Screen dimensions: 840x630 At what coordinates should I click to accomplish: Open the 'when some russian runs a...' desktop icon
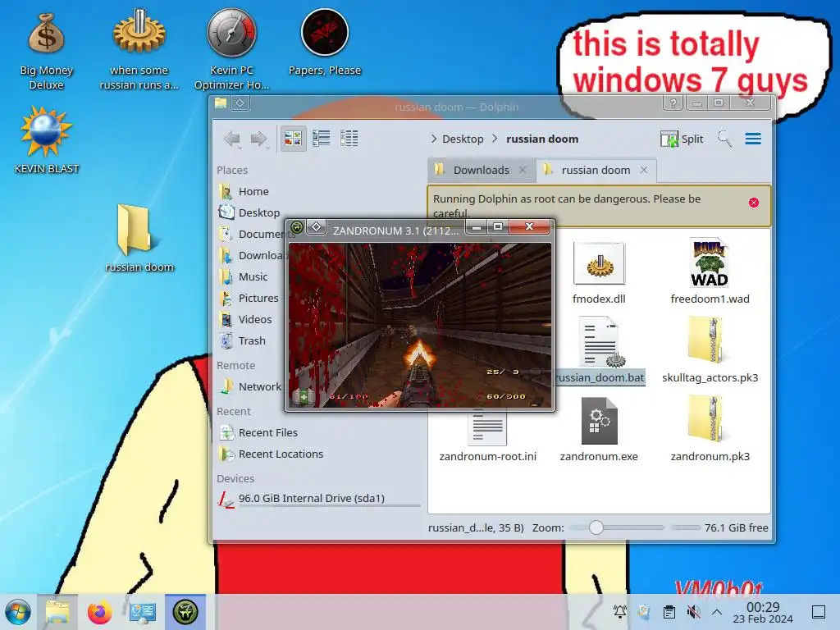pyautogui.click(x=139, y=50)
